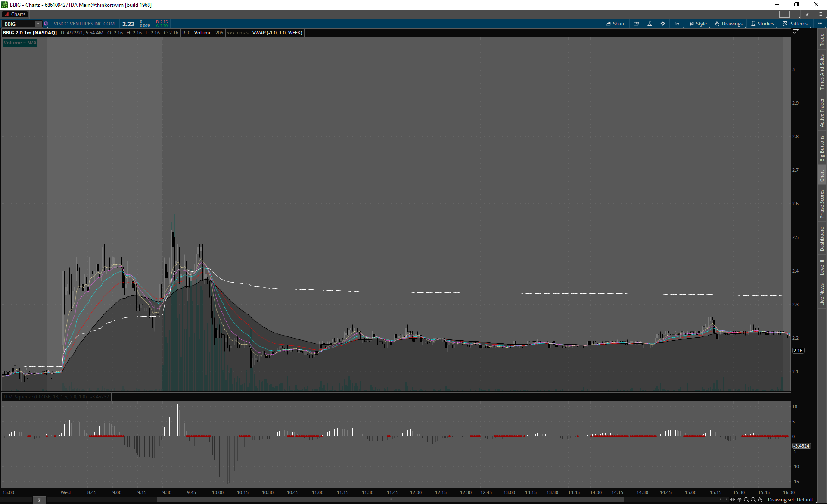Open the 1m timeframe dropdown
827x504 pixels.
click(x=677, y=24)
